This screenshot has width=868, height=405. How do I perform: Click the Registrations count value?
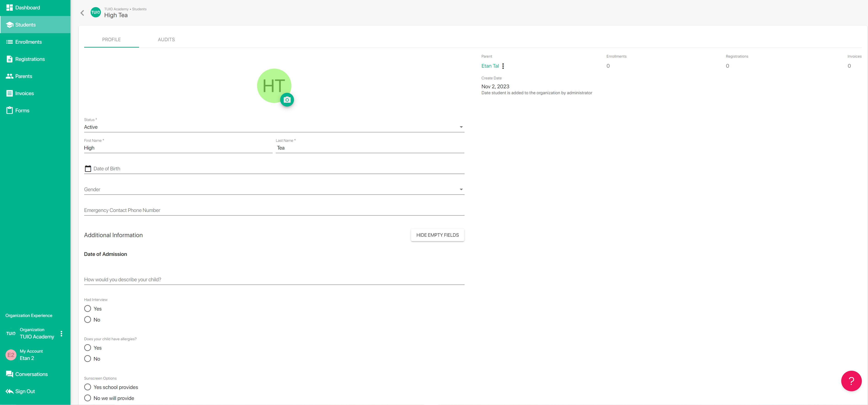[727, 66]
